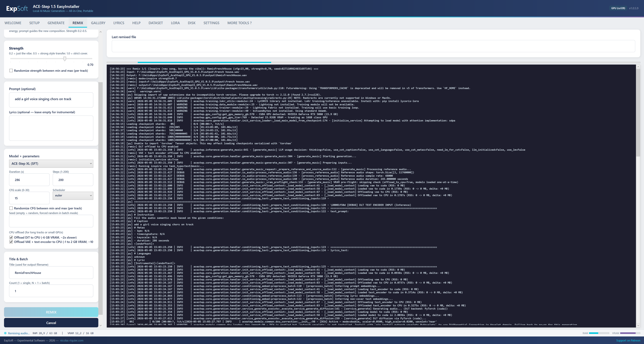Cancel the running remix
The image size is (644, 344).
pyautogui.click(x=51, y=323)
